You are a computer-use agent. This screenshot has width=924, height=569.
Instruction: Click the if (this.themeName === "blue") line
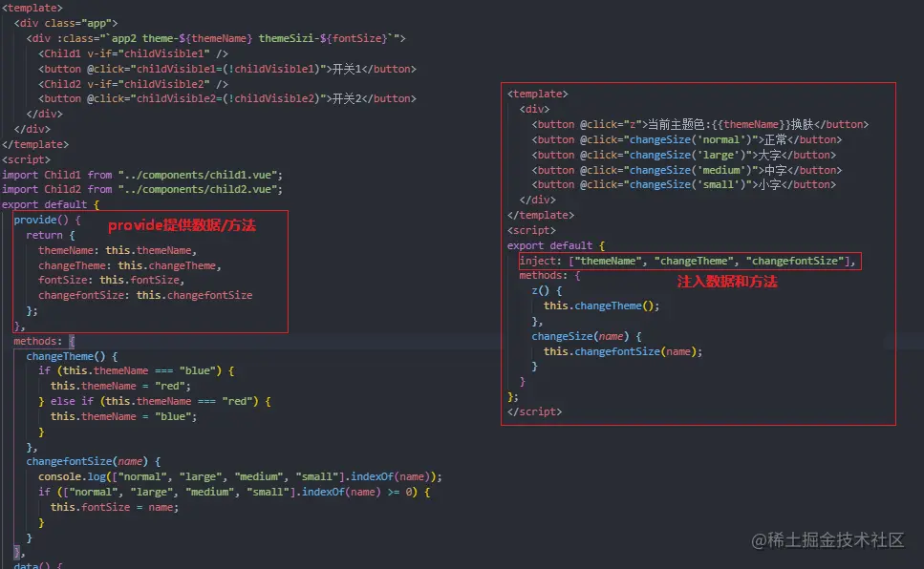136,370
